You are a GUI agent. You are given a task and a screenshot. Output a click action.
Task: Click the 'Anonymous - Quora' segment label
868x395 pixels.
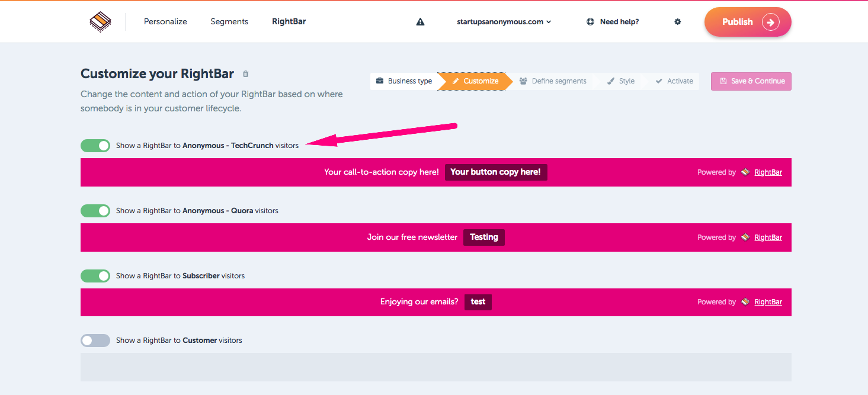click(x=218, y=211)
